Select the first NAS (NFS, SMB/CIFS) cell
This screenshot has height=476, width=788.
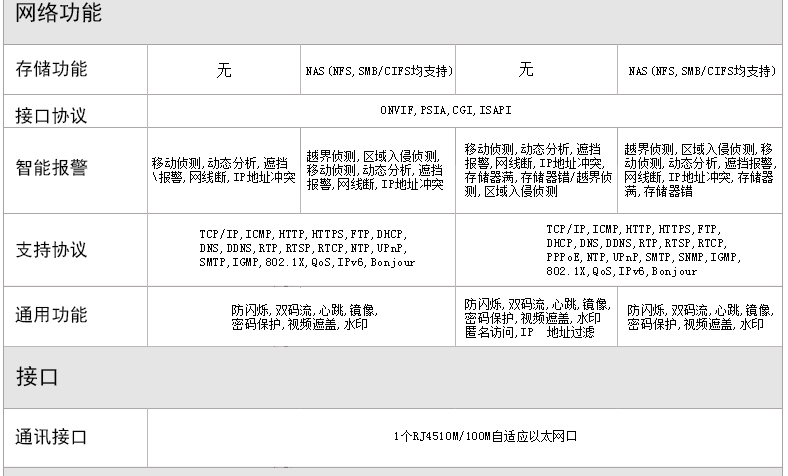(379, 71)
